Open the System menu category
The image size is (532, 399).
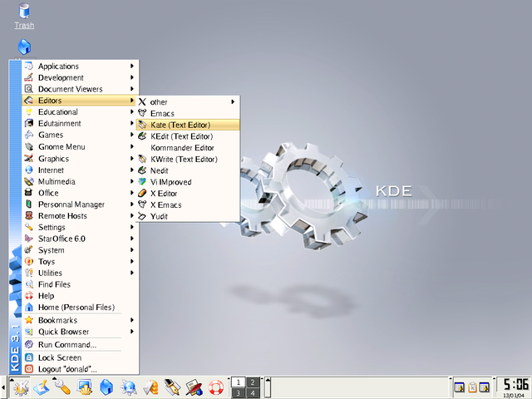click(80, 250)
